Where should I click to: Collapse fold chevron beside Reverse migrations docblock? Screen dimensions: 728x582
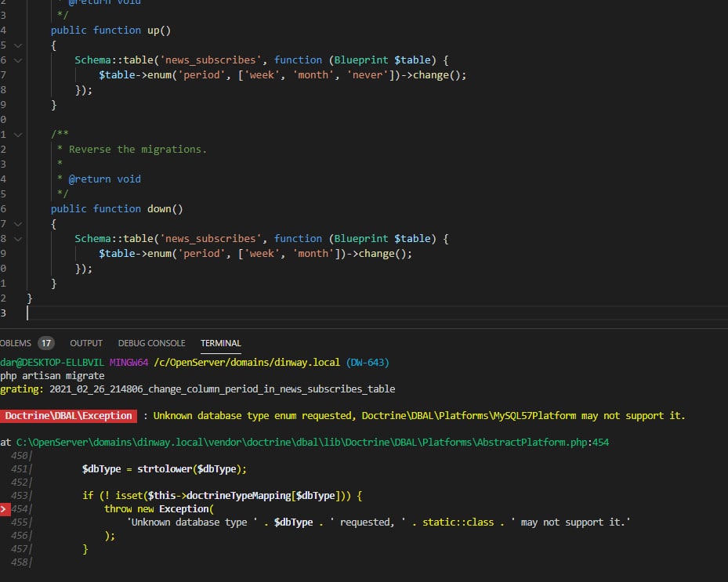(18, 135)
